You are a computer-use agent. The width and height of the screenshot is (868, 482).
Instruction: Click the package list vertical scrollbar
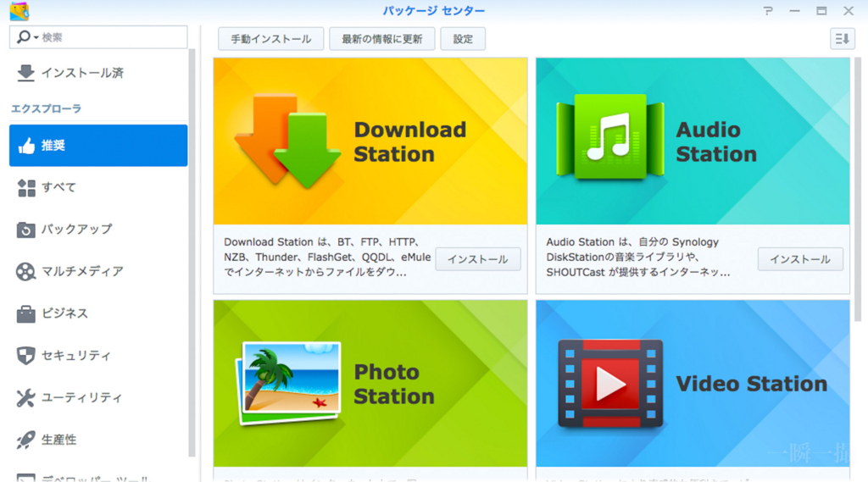tap(858, 188)
